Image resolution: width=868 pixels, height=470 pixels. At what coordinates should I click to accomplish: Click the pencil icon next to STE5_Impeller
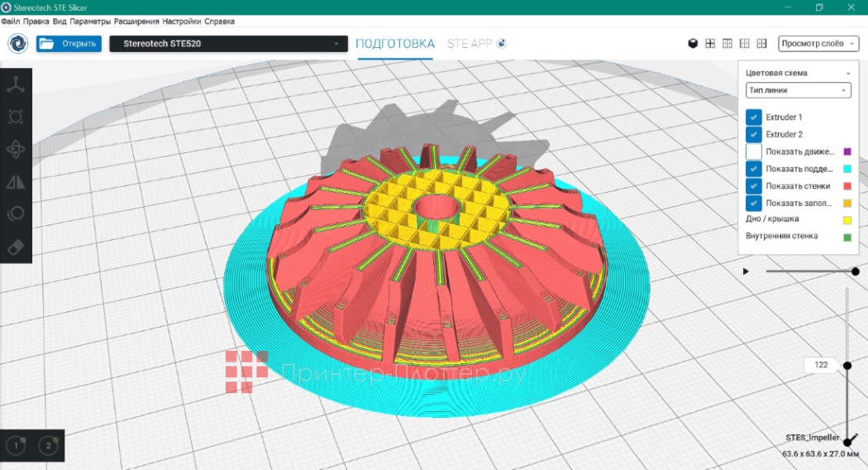pyautogui.click(x=852, y=437)
